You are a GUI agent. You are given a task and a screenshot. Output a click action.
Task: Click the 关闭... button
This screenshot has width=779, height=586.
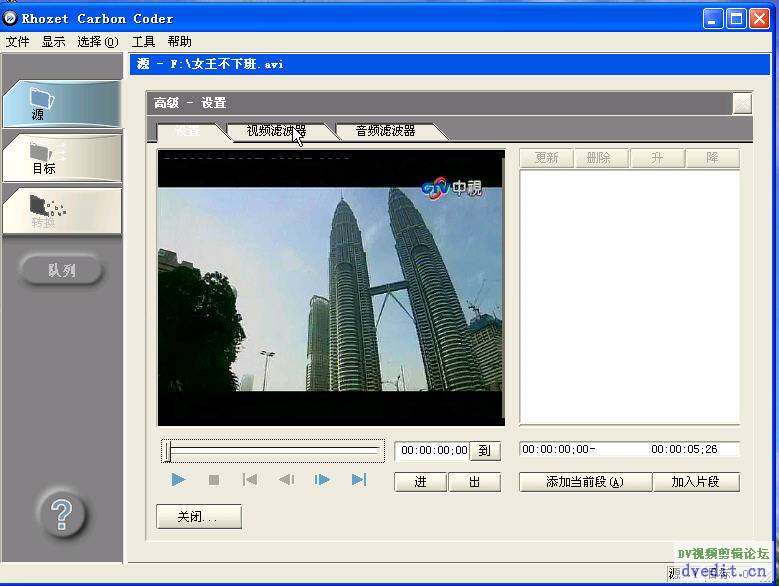click(199, 517)
